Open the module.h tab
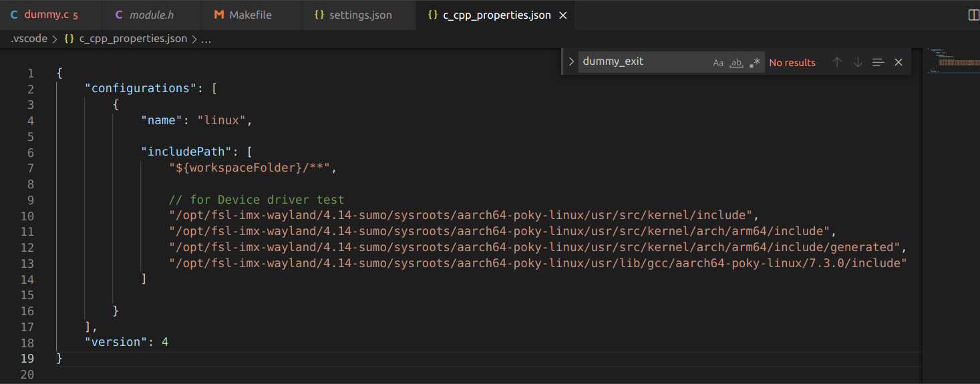The width and height of the screenshot is (980, 384). [x=152, y=15]
